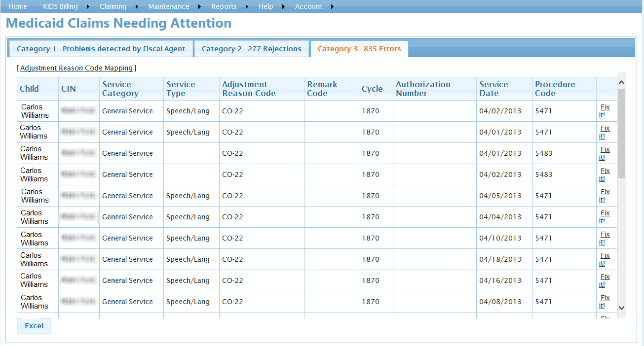The height and width of the screenshot is (346, 644).
Task: Switch to Category 1 Fiscal Agent tab
Action: [x=101, y=49]
